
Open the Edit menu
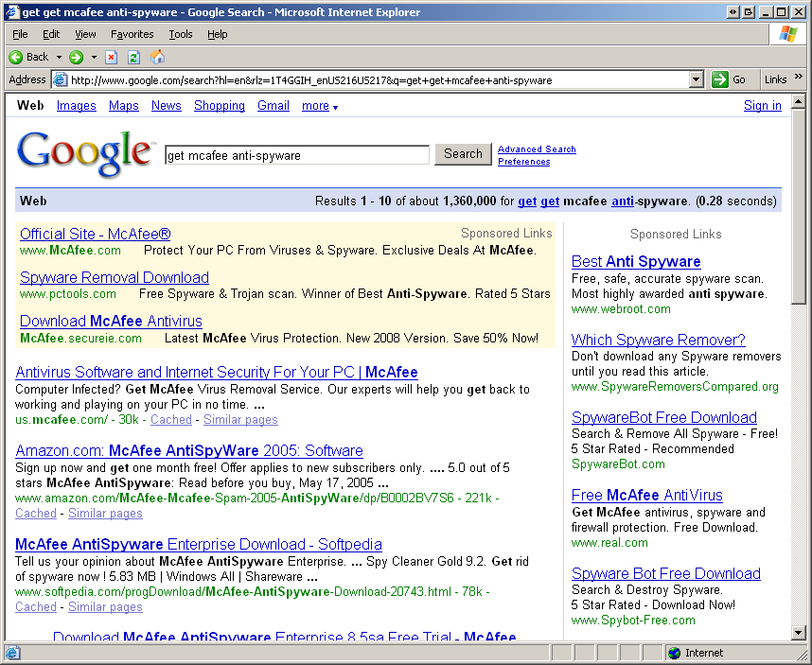pos(51,34)
